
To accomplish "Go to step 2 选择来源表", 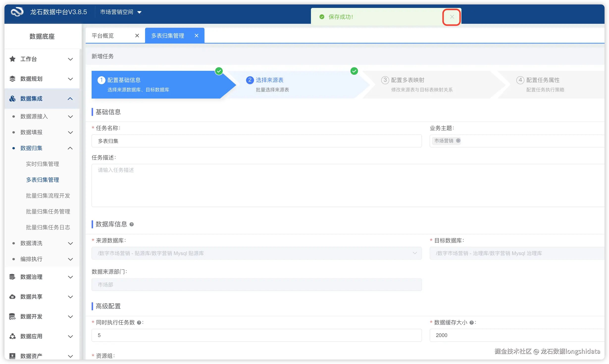I will click(270, 80).
